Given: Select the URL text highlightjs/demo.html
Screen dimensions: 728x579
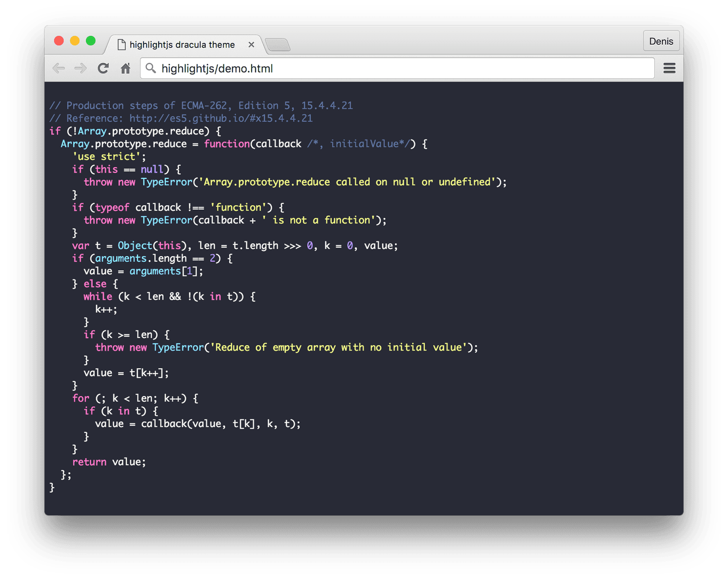Looking at the screenshot, I should point(217,68).
